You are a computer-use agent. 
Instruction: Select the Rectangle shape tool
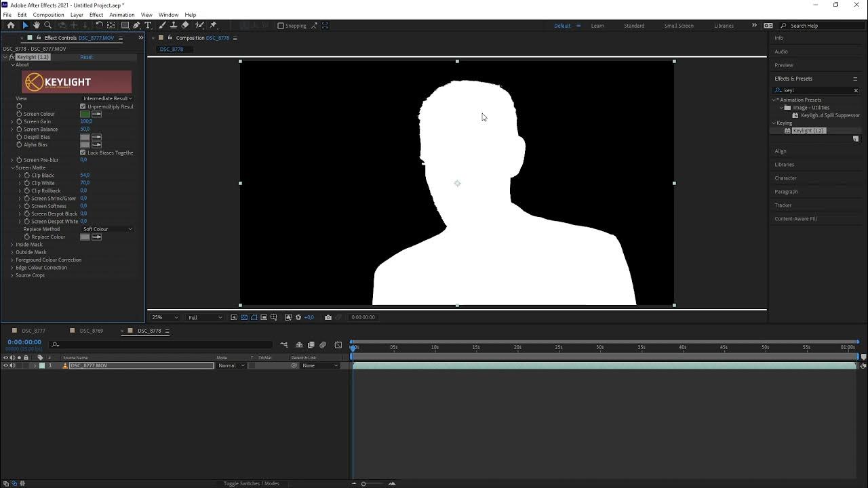coord(125,25)
